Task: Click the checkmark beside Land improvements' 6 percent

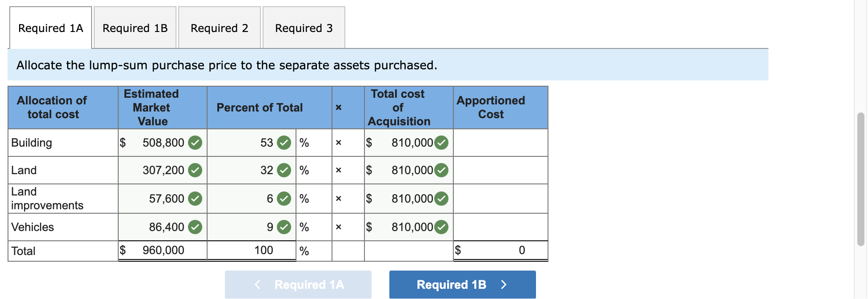Action: 283,199
